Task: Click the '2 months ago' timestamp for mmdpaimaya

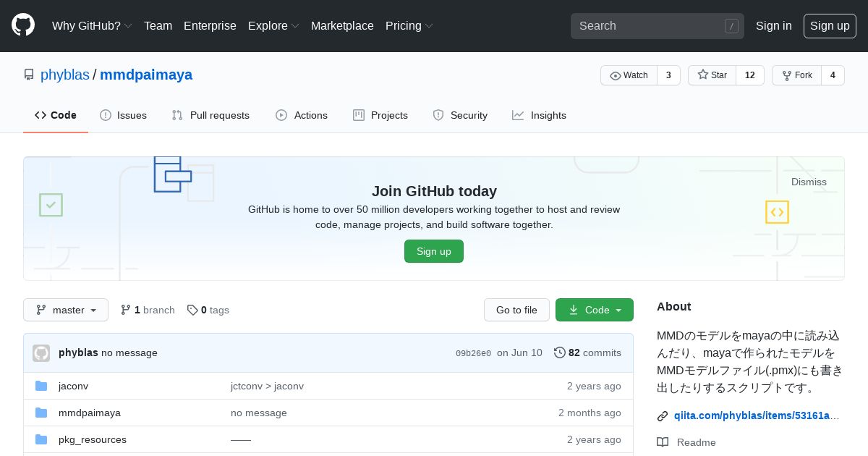Action: pos(590,413)
